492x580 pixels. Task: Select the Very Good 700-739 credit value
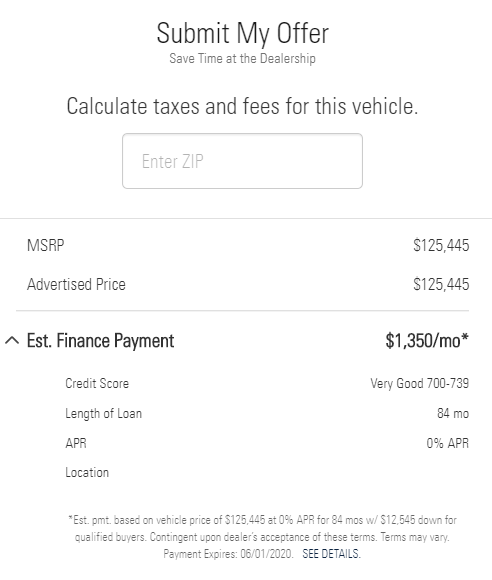pyautogui.click(x=419, y=384)
